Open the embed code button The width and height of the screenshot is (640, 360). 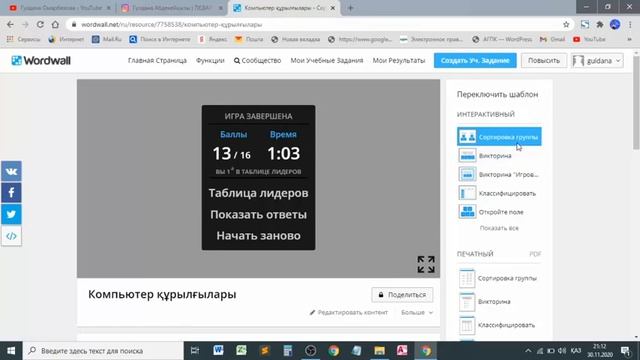click(11, 236)
